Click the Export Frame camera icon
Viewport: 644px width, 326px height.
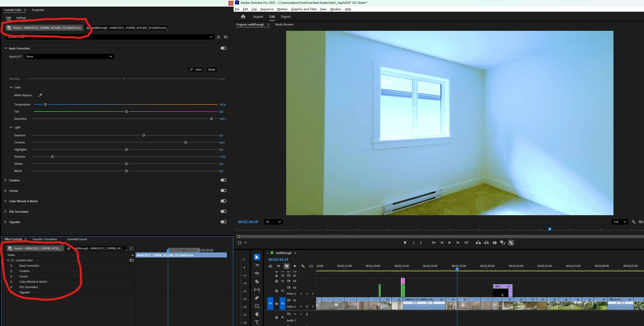(x=494, y=243)
